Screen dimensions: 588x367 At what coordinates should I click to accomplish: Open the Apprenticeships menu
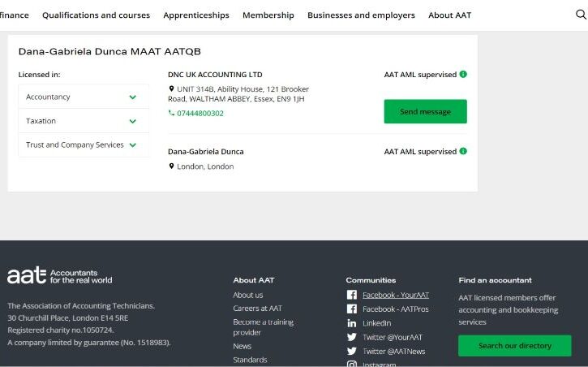(x=196, y=15)
